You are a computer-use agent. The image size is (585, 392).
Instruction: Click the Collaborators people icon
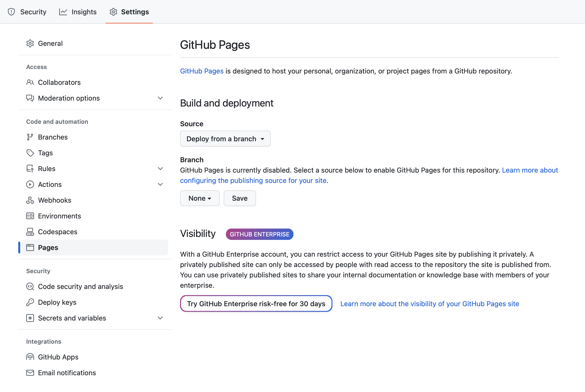click(30, 82)
